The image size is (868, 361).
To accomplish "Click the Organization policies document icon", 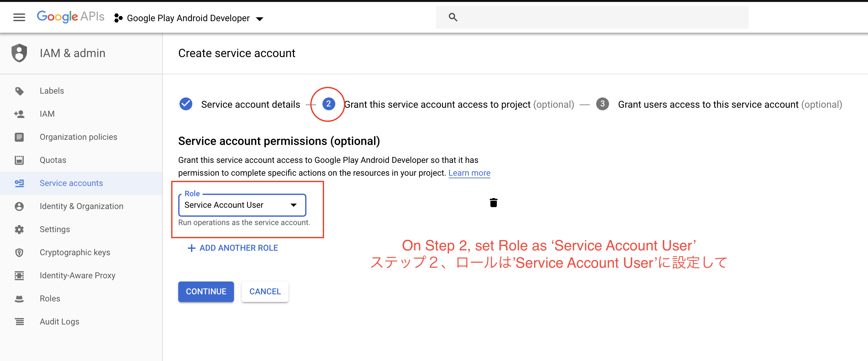I will (19, 137).
